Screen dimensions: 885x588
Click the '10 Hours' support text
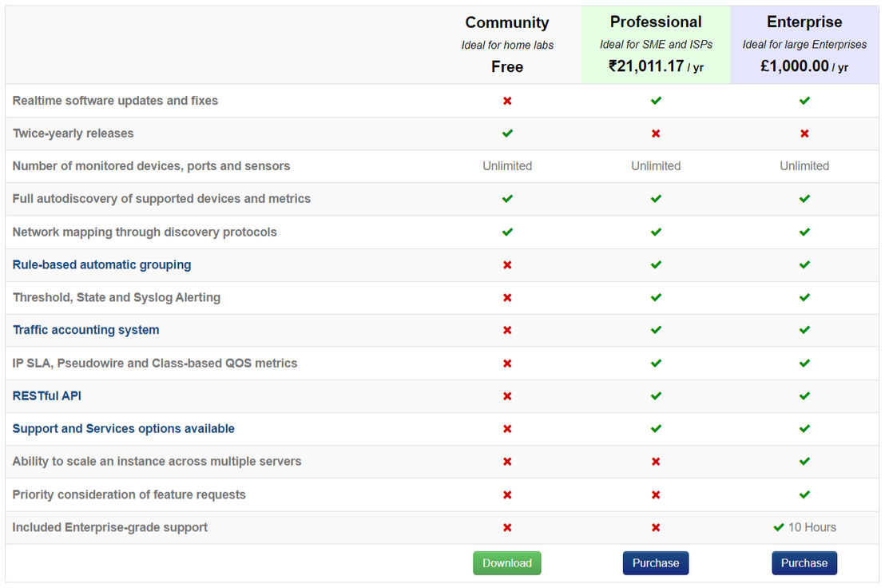[812, 527]
